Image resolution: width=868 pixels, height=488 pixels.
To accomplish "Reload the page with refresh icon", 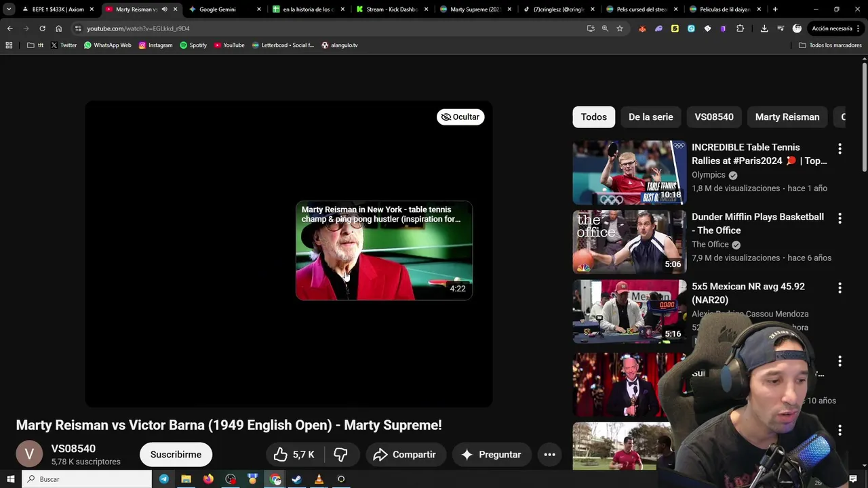I will click(x=42, y=28).
